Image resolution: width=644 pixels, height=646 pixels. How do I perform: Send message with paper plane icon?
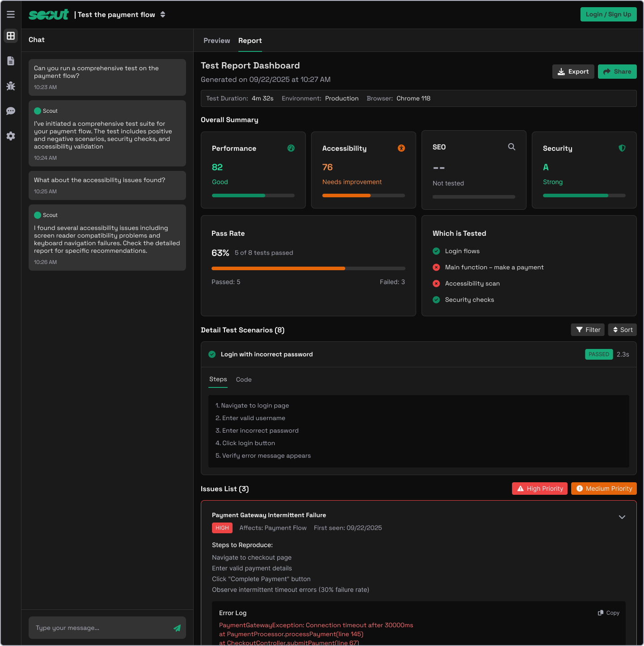pos(177,628)
